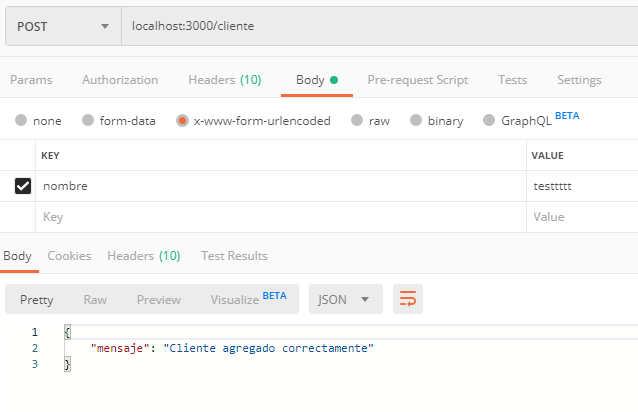
Task: Expand the JSON format dropdown
Action: tap(344, 299)
